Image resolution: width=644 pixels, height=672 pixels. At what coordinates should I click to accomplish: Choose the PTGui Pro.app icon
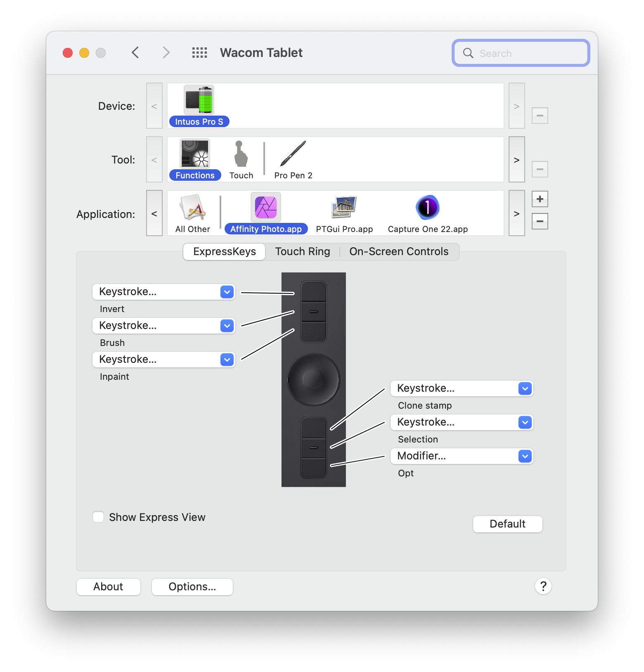[344, 207]
